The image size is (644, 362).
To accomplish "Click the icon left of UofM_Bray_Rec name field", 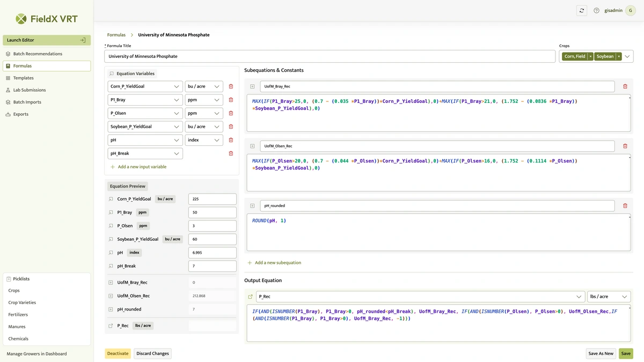I will [x=252, y=86].
